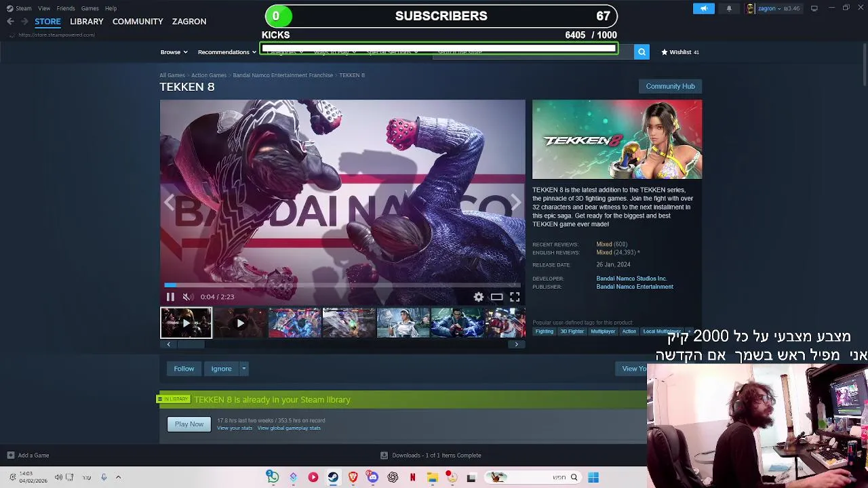
Task: Open the Games menu
Action: tap(90, 8)
